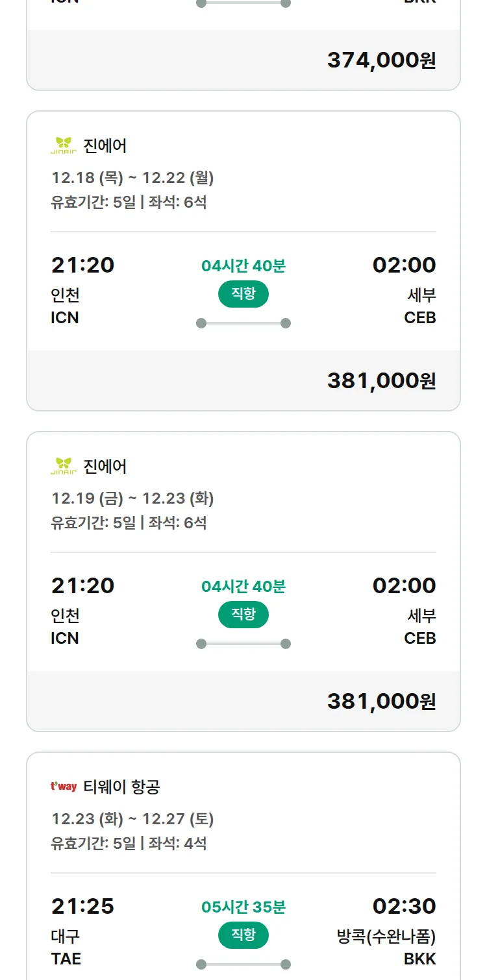Open the 12.18 (목) ~ 12.22 (월) date range

click(132, 177)
